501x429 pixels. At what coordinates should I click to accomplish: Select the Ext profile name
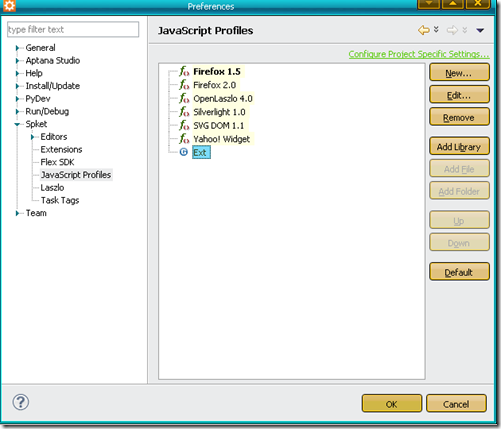click(x=201, y=152)
